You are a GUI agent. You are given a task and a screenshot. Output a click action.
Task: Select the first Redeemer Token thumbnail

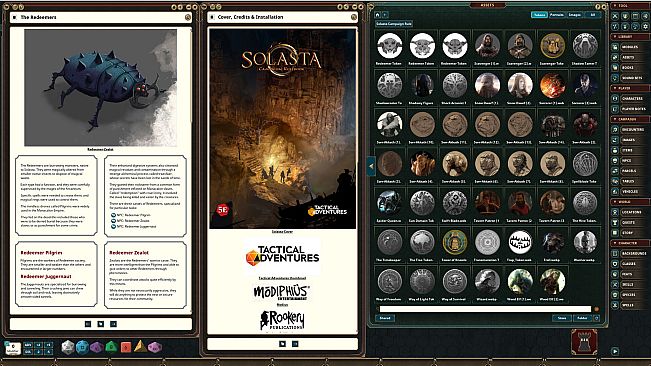tap(389, 46)
